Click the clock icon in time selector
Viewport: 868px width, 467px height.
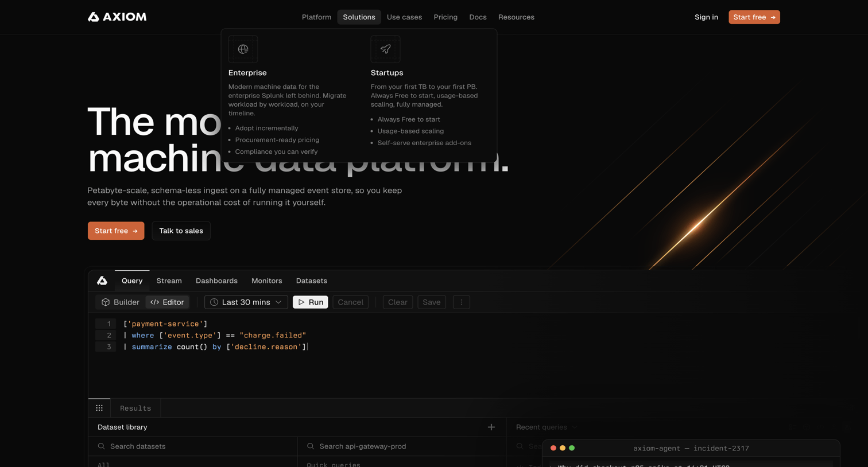pos(214,302)
